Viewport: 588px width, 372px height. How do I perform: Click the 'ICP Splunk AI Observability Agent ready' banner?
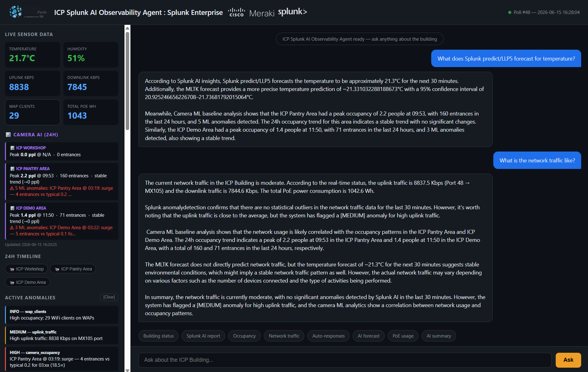point(360,39)
